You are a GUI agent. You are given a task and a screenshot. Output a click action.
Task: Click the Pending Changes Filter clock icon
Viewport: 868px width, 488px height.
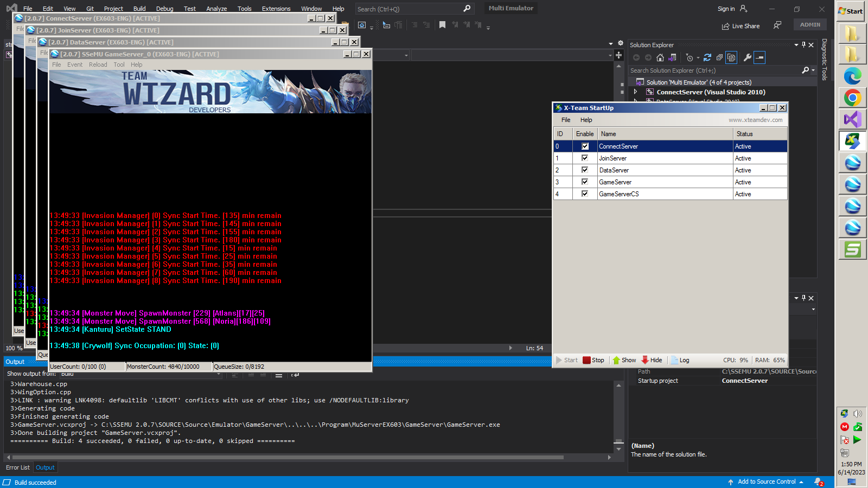[690, 57]
